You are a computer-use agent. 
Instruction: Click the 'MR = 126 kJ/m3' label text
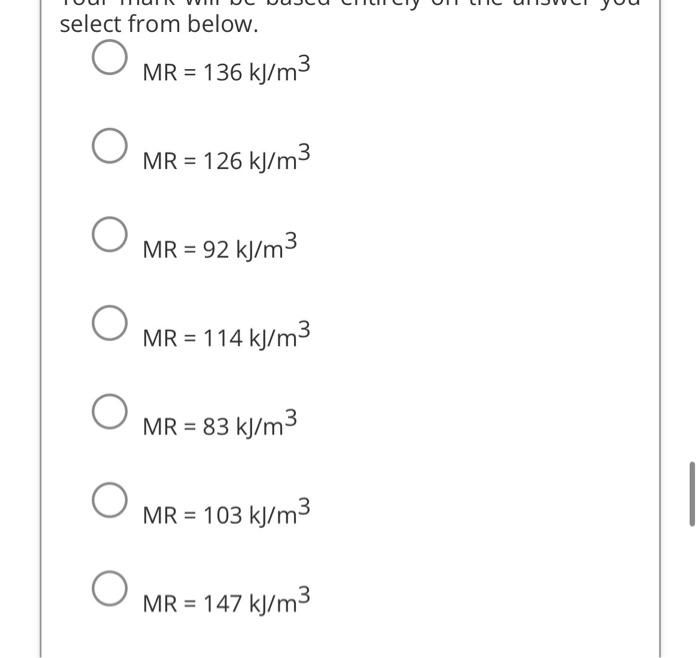tap(226, 158)
